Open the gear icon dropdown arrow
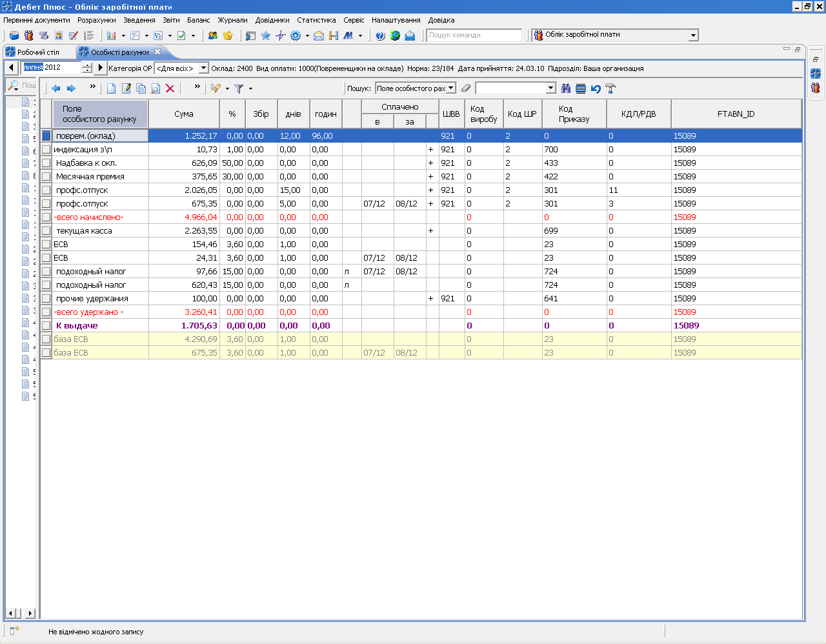Viewport: 826px width, 644px height. pyautogui.click(x=307, y=36)
